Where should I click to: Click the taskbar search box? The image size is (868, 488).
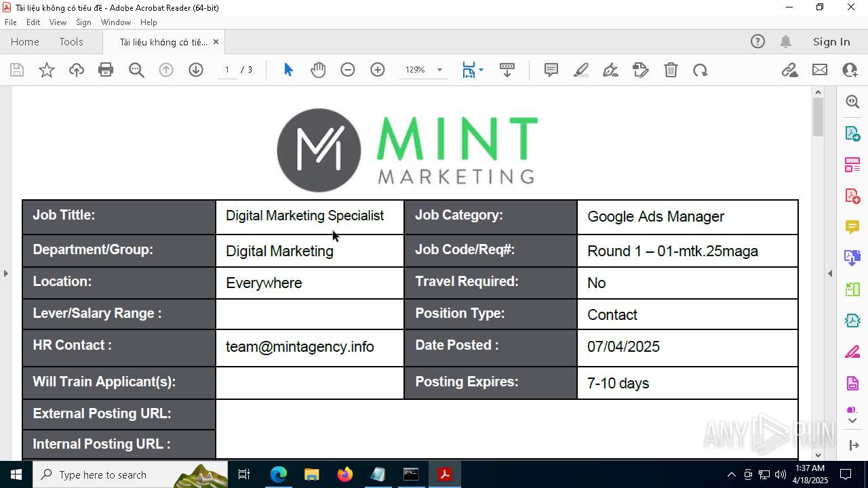point(130,474)
